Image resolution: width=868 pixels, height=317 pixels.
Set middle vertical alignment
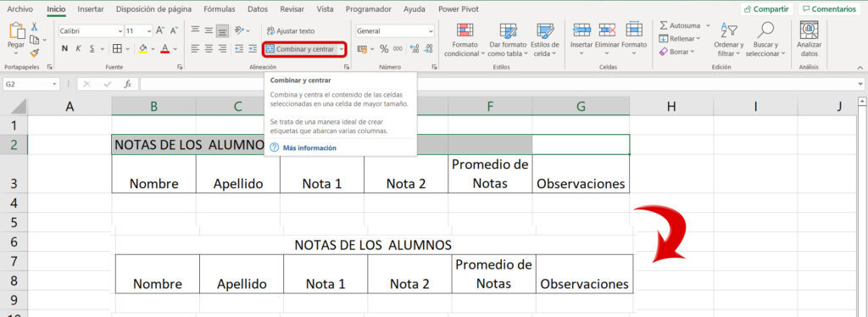pyautogui.click(x=209, y=31)
